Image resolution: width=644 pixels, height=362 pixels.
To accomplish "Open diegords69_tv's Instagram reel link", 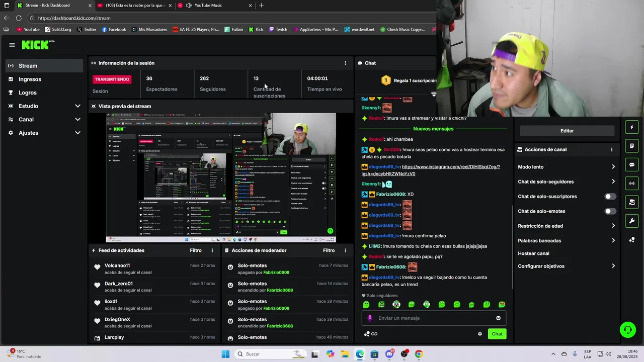I will click(431, 170).
